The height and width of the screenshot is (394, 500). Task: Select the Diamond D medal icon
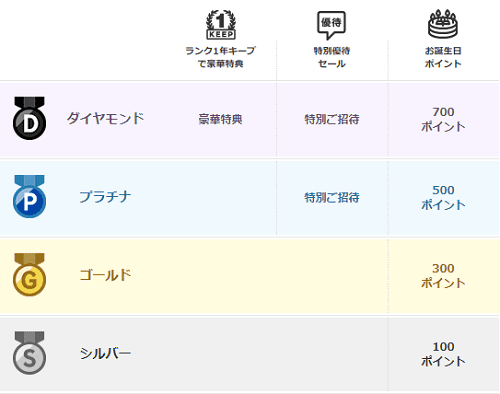(x=29, y=118)
